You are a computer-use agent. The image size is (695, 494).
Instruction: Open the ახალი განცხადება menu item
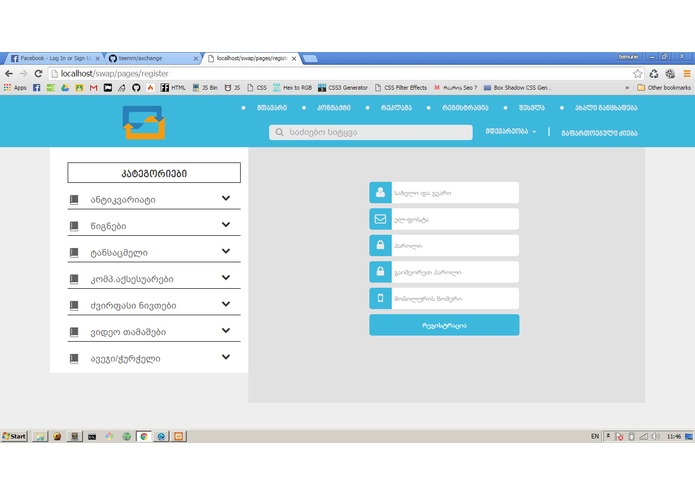(x=606, y=108)
